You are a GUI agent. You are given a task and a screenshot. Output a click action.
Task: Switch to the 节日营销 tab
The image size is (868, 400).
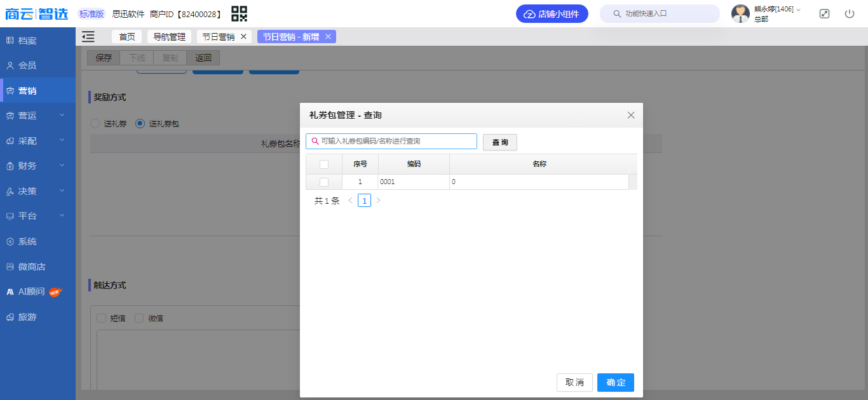click(219, 37)
